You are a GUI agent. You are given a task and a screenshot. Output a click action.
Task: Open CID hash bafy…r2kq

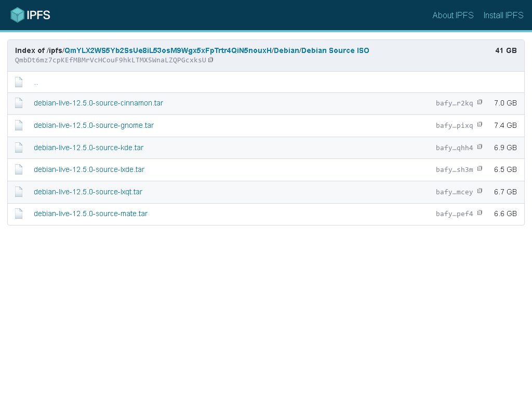point(454,103)
